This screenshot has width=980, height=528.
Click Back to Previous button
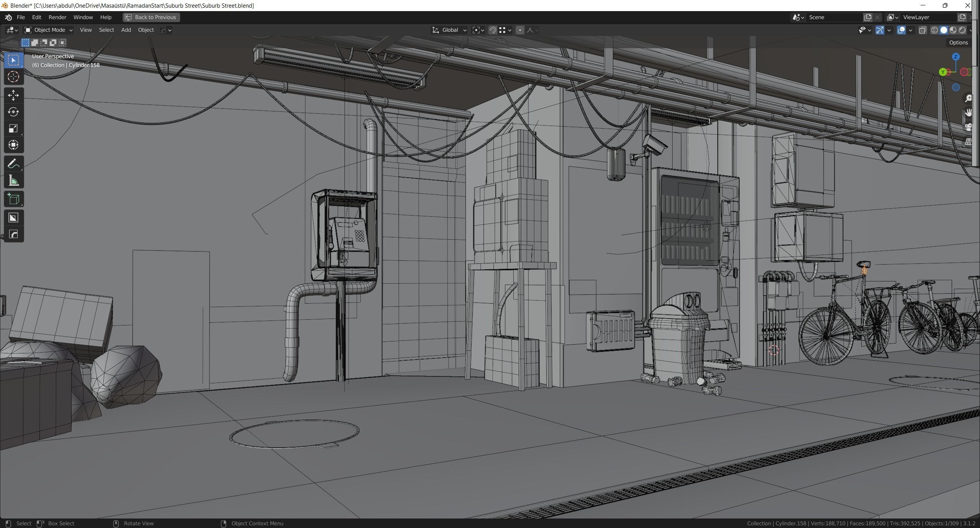151,17
